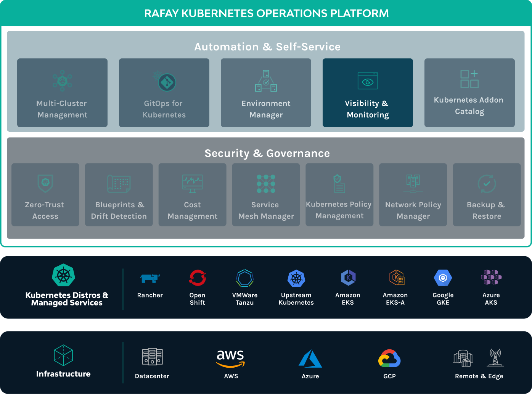
Task: Select the Visibility & Monitoring label
Action: [368, 109]
